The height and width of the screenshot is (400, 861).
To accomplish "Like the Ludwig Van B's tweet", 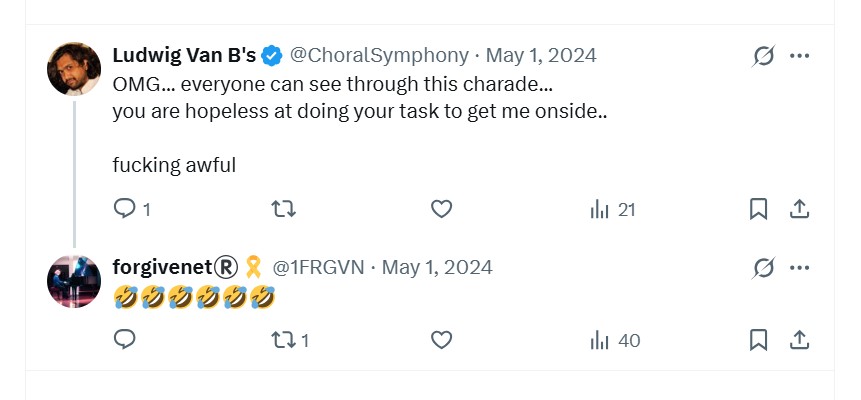I will 441,209.
